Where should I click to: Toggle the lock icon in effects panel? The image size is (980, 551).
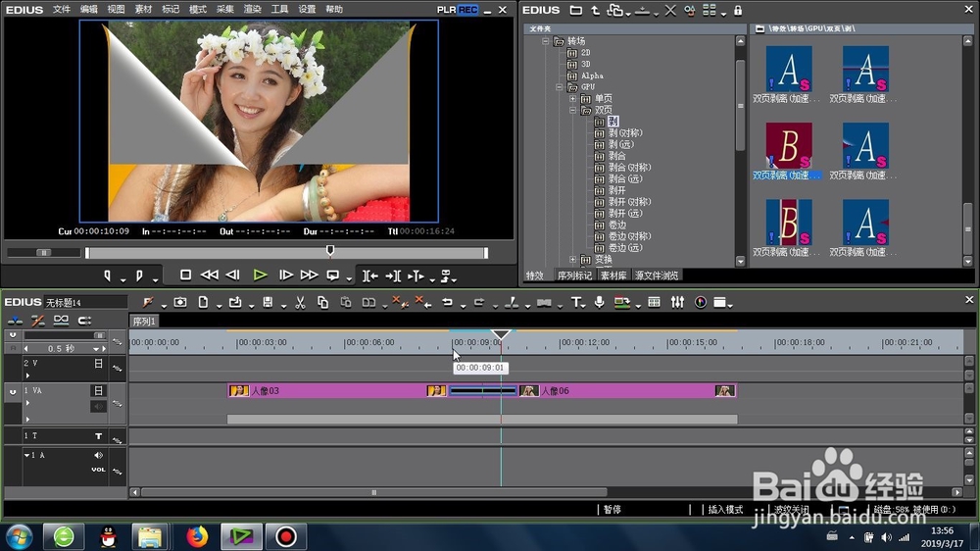738,11
